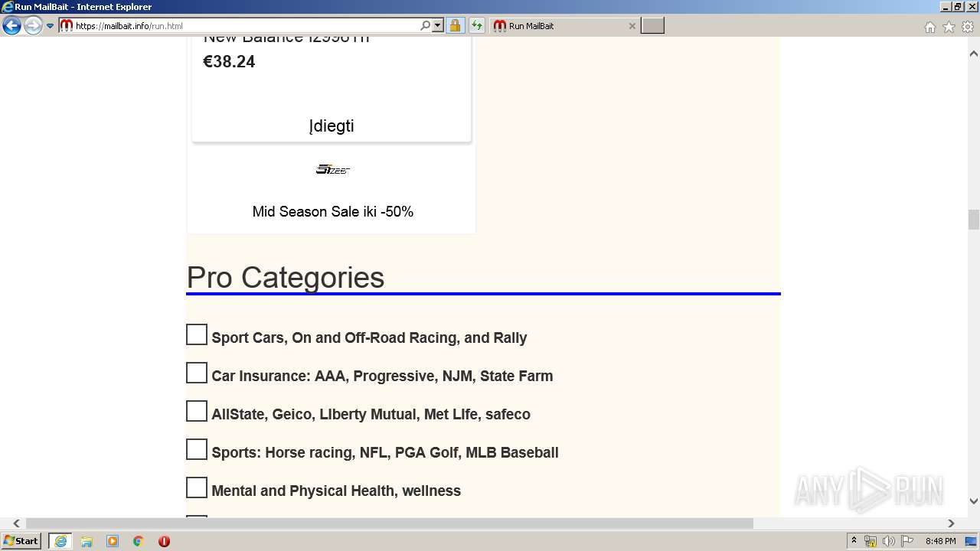
Task: Click the Show desktop tray icon
Action: (972, 541)
